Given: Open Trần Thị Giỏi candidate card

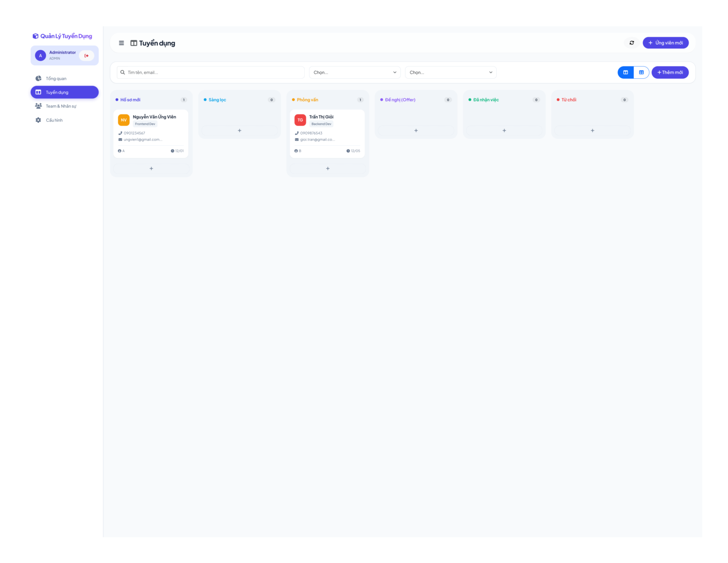Looking at the screenshot, I should click(328, 134).
